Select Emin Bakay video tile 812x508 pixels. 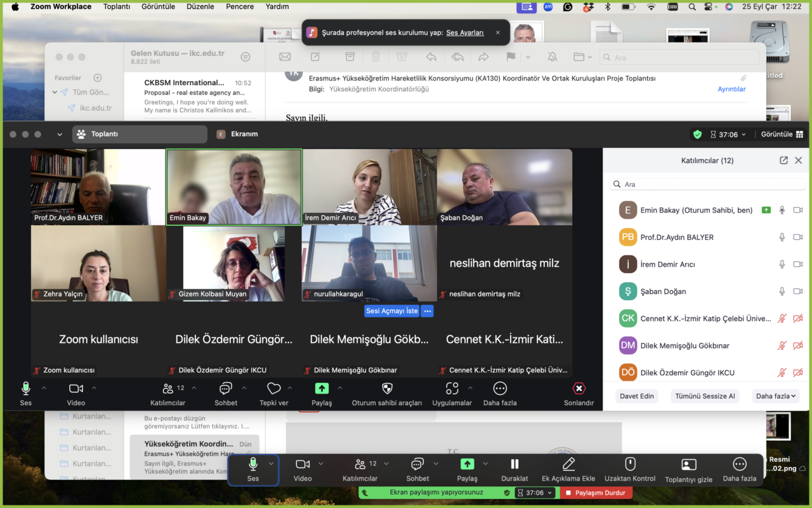tap(233, 187)
